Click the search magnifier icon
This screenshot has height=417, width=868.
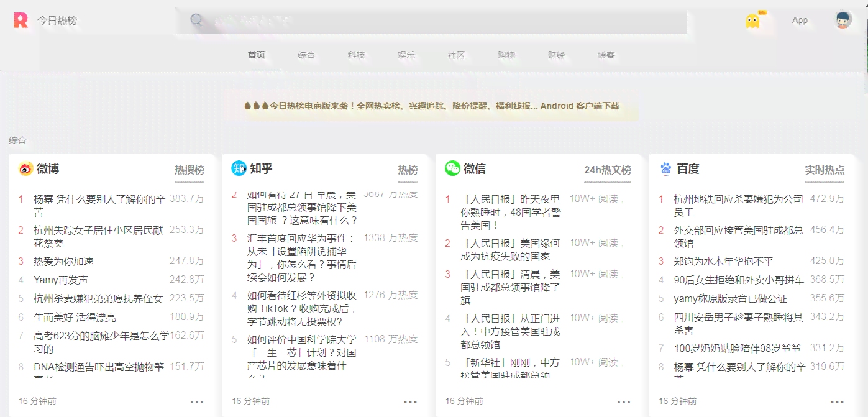(197, 21)
